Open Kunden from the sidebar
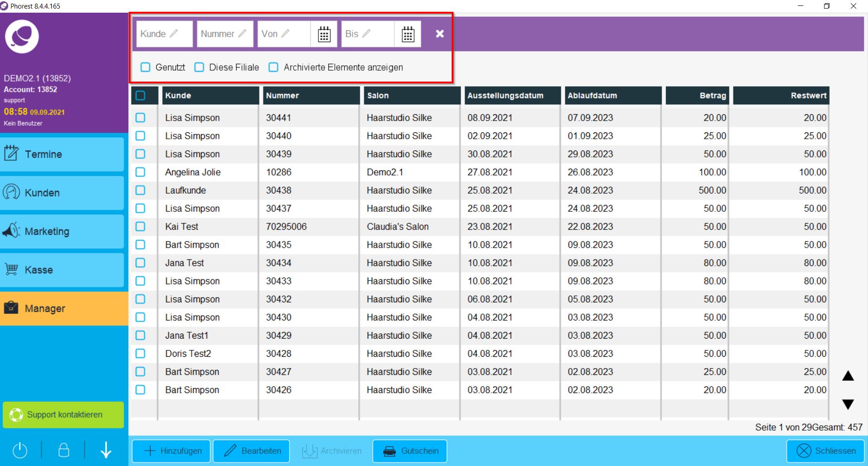 point(62,193)
